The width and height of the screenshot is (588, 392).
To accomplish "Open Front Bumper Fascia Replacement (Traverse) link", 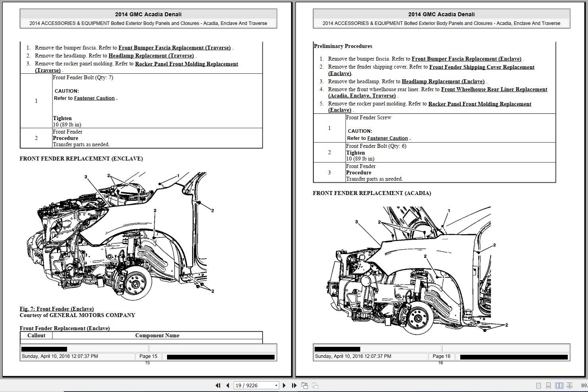I will pyautogui.click(x=175, y=48).
